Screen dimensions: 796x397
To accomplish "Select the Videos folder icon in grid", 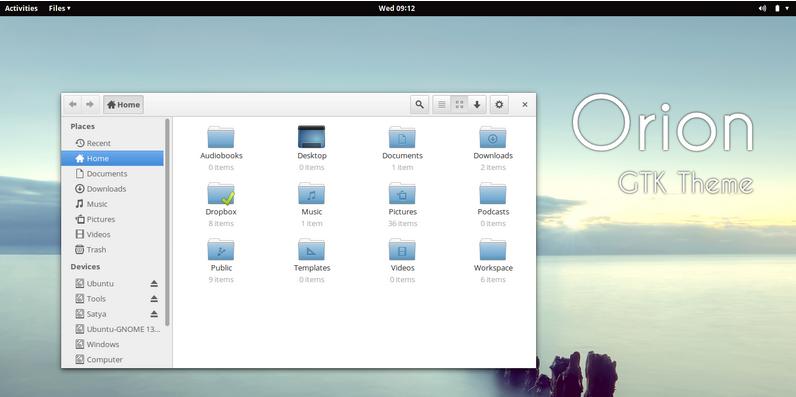I will (x=402, y=249).
